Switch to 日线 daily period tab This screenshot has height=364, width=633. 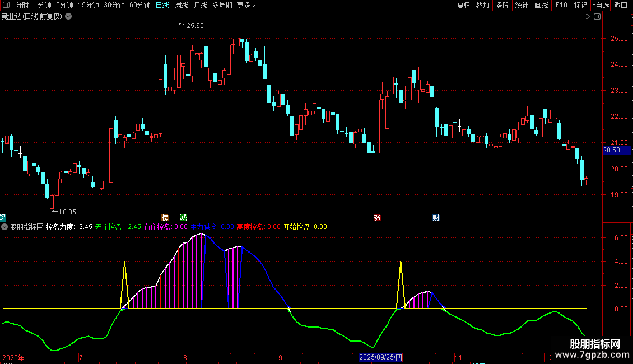tap(162, 6)
